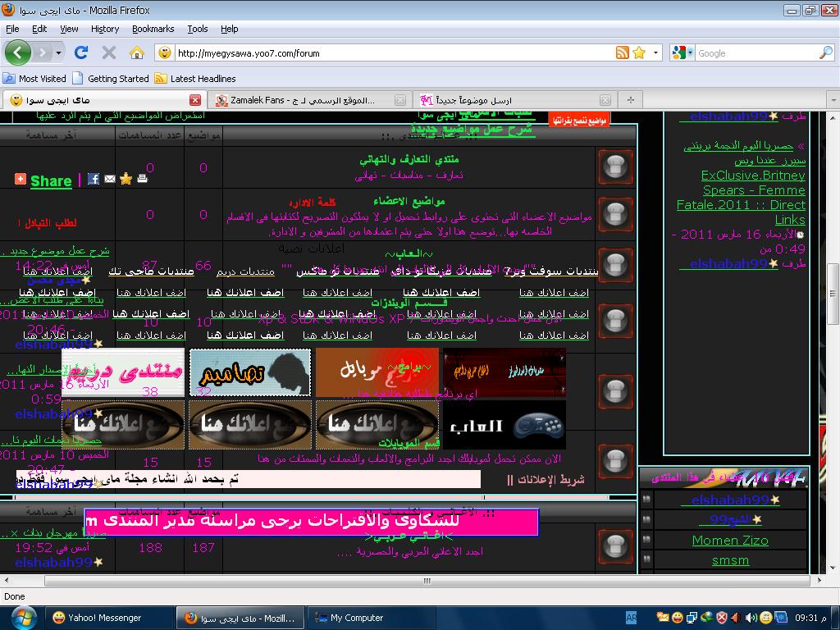The image size is (840, 630).
Task: Click the AR language indicator in tray
Action: pyautogui.click(x=631, y=618)
